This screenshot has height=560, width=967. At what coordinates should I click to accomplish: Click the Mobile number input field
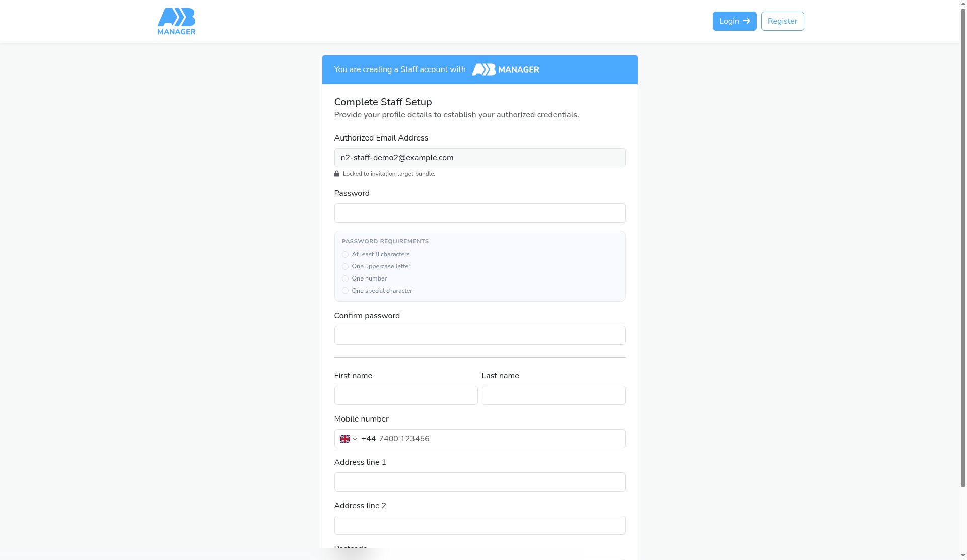(x=479, y=439)
